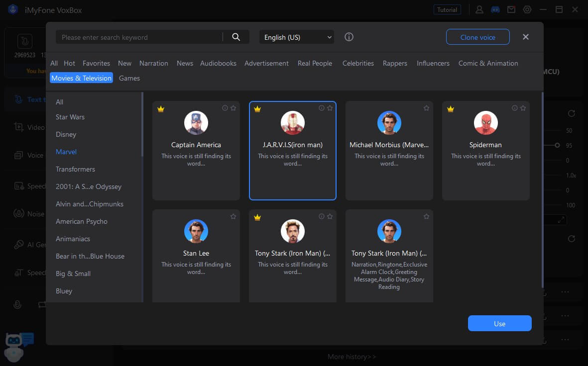588x366 pixels.
Task: Show info for the J.A.R.V.I.S voice
Action: (x=321, y=108)
